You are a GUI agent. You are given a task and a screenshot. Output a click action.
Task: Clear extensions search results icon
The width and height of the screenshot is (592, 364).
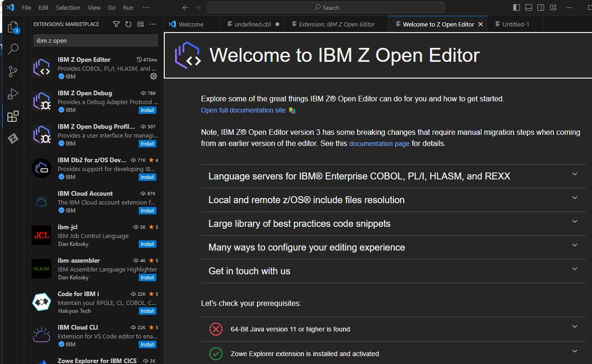pyautogui.click(x=141, y=24)
